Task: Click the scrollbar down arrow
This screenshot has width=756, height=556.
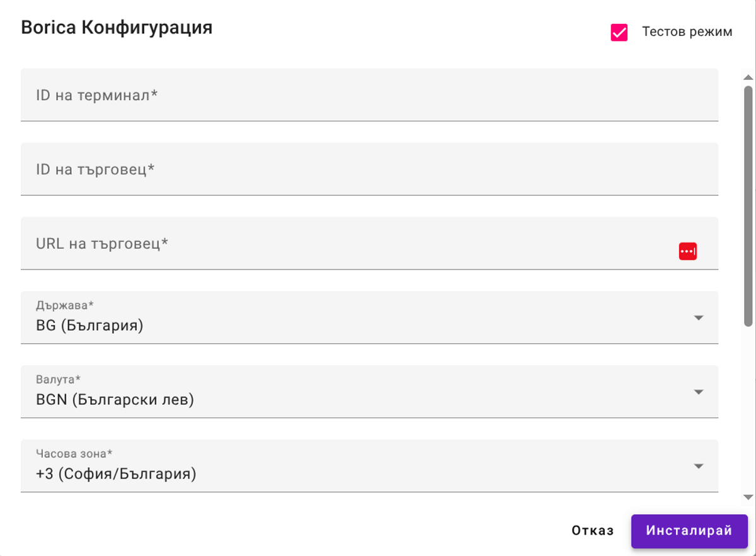Action: (748, 497)
